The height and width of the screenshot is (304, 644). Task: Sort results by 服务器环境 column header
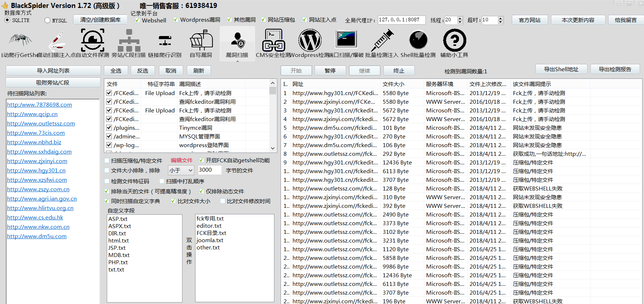click(446, 84)
